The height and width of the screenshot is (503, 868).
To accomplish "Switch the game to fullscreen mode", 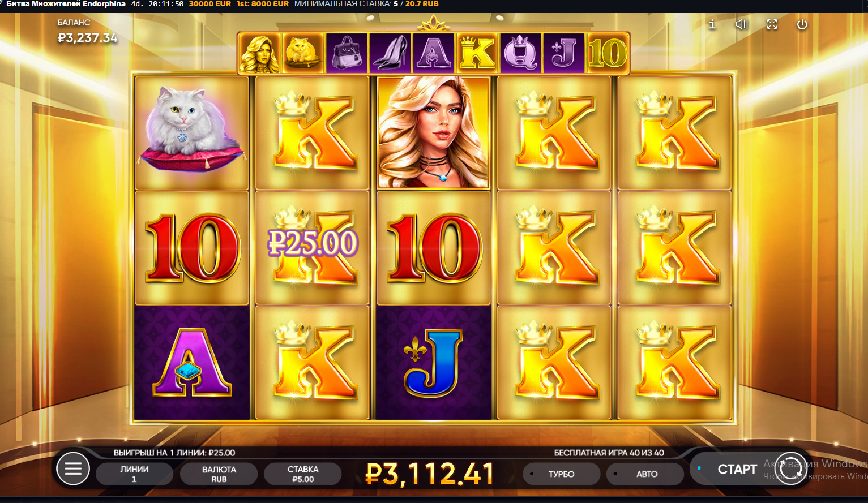I will (772, 24).
